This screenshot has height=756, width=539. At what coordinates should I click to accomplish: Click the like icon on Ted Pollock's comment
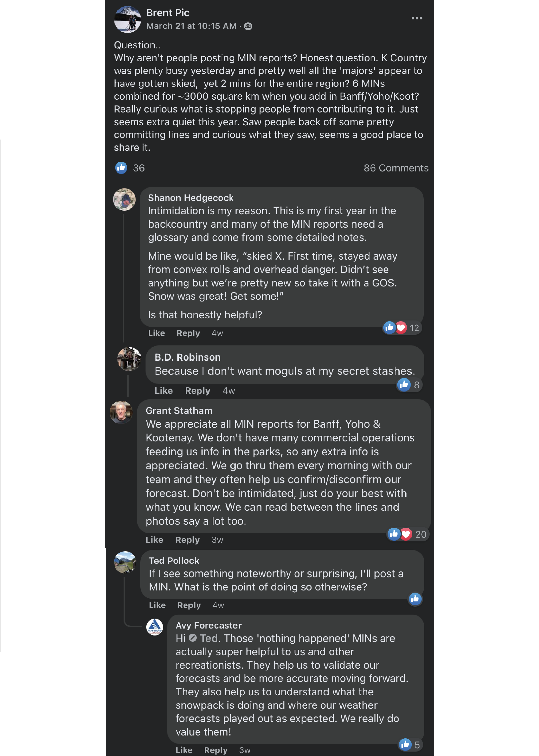click(415, 599)
